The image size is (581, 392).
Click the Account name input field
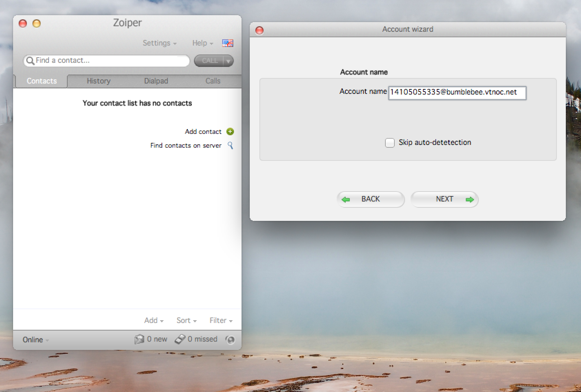pyautogui.click(x=457, y=93)
